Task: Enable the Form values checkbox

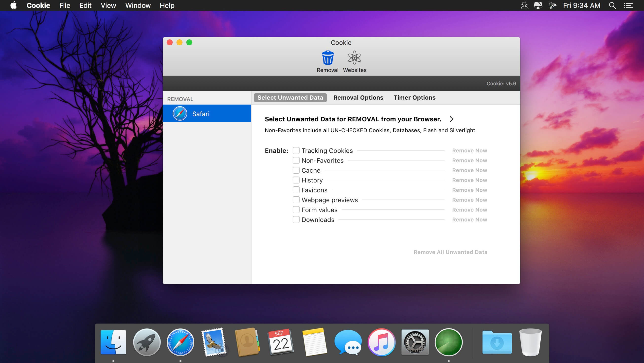Action: (x=296, y=210)
